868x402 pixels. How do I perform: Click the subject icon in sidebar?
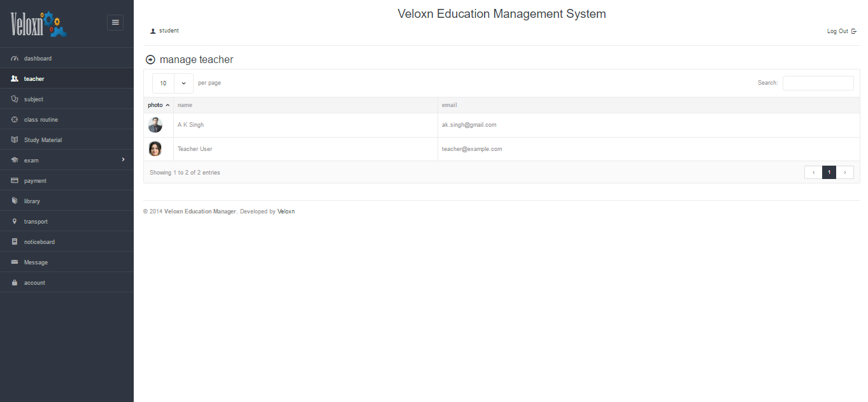pyautogui.click(x=15, y=99)
